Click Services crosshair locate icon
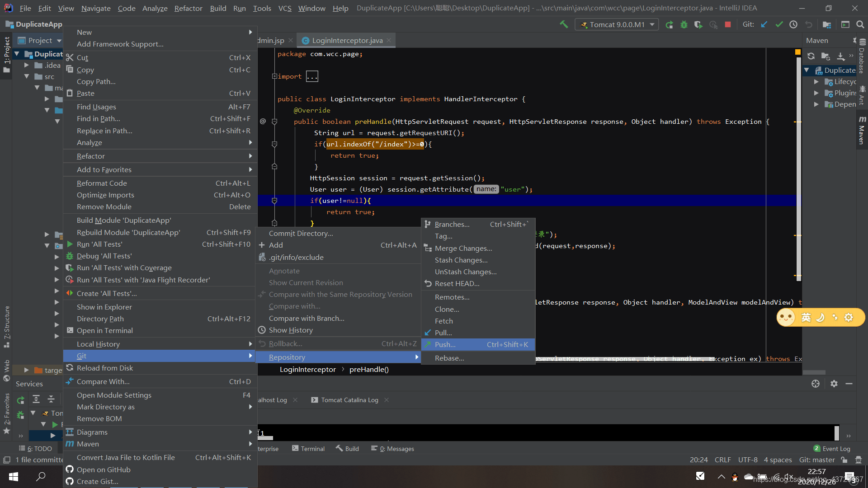Image resolution: width=868 pixels, height=488 pixels. pyautogui.click(x=816, y=384)
